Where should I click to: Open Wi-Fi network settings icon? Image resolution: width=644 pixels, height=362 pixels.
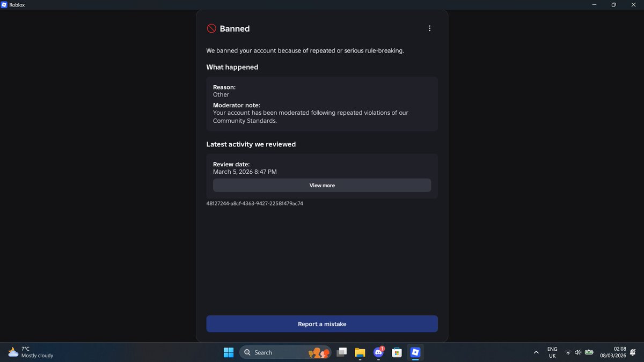(x=568, y=352)
